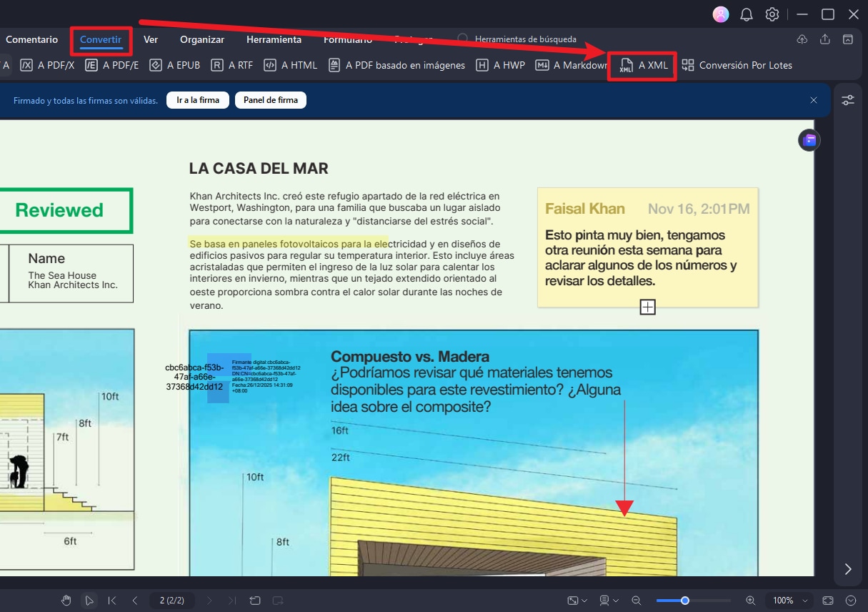Click the 'Compuesto vs. Madera' title

click(410, 357)
